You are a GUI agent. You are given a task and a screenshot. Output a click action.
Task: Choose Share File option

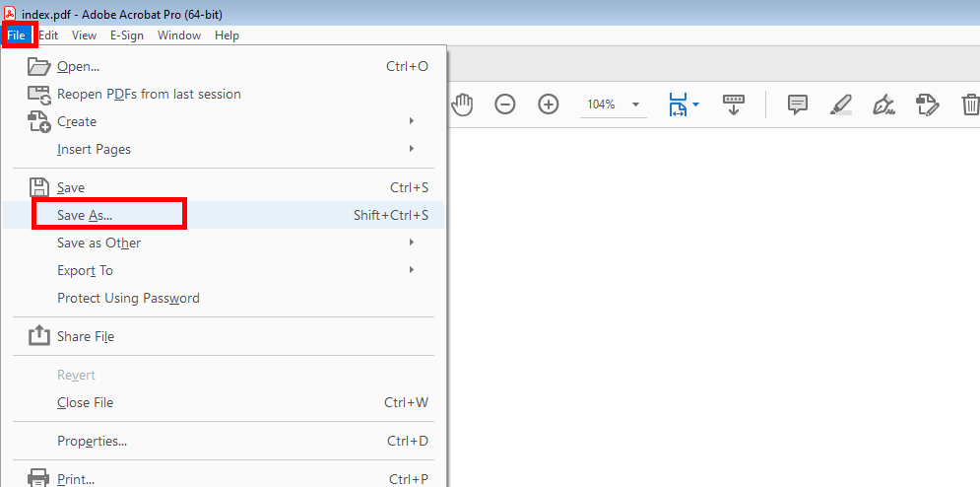224,336
